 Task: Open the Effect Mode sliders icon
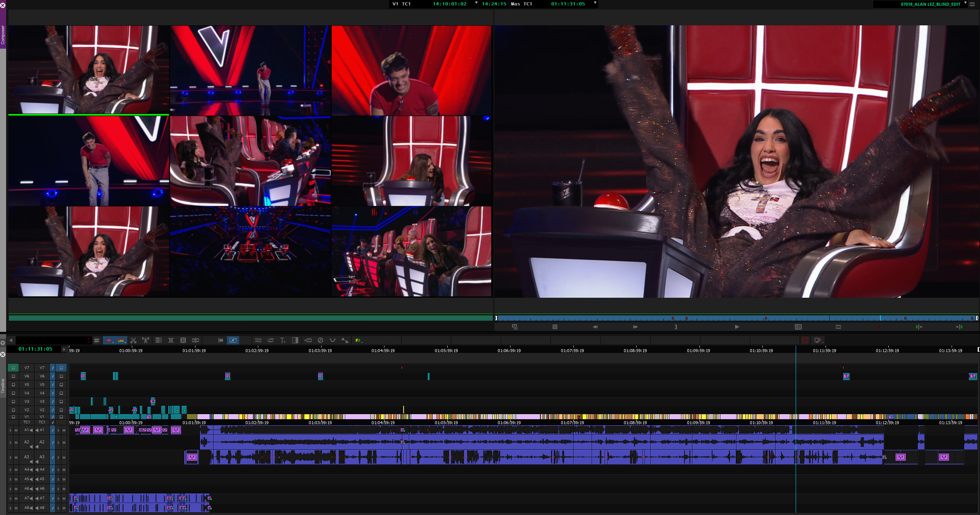click(258, 340)
